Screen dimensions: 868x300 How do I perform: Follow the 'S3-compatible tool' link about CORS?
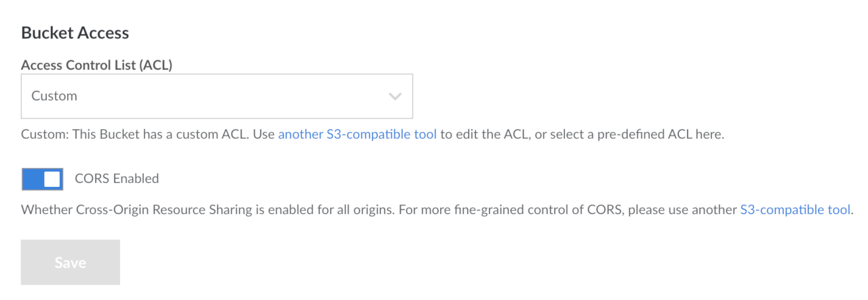tap(795, 209)
